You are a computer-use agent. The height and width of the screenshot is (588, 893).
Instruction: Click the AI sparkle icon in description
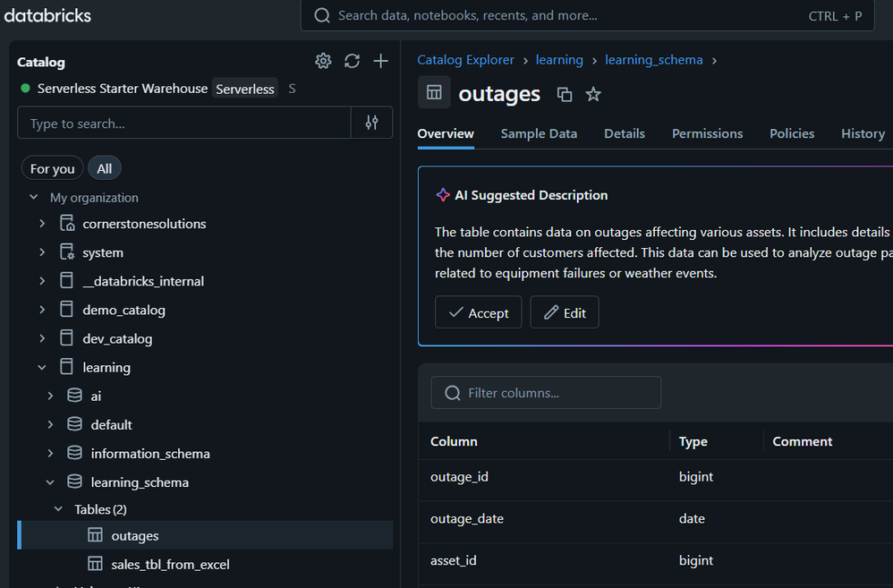click(442, 195)
